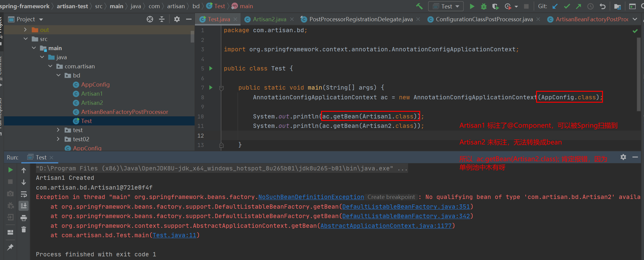
Task: Rollback changes with undo arrow icon
Action: [x=602, y=6]
